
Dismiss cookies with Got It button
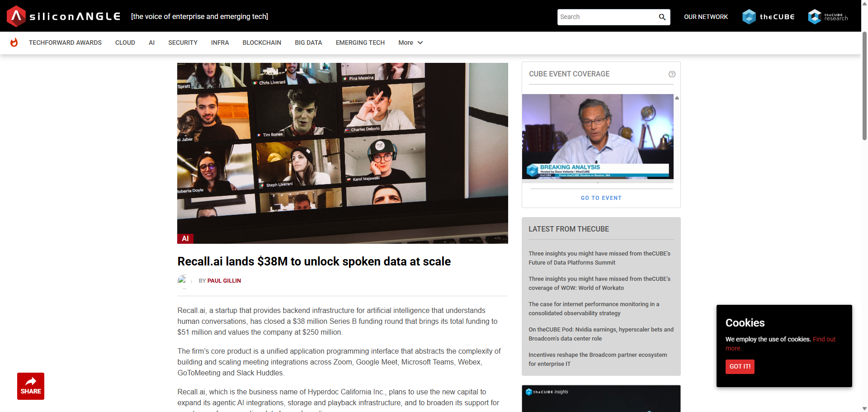(x=740, y=366)
